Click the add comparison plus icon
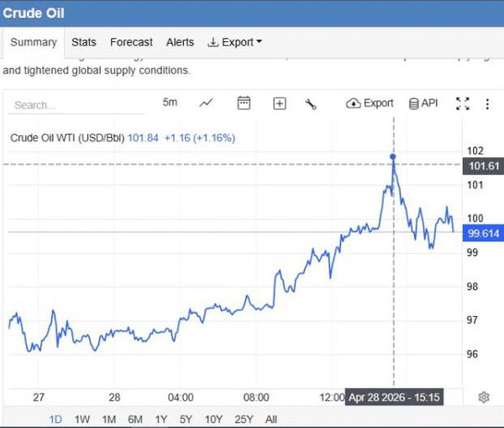This screenshot has height=428, width=504. tap(280, 103)
